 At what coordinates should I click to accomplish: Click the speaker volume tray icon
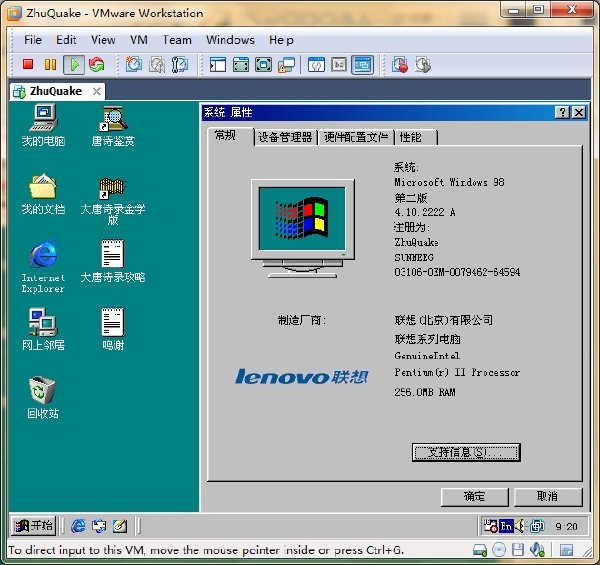coord(520,526)
